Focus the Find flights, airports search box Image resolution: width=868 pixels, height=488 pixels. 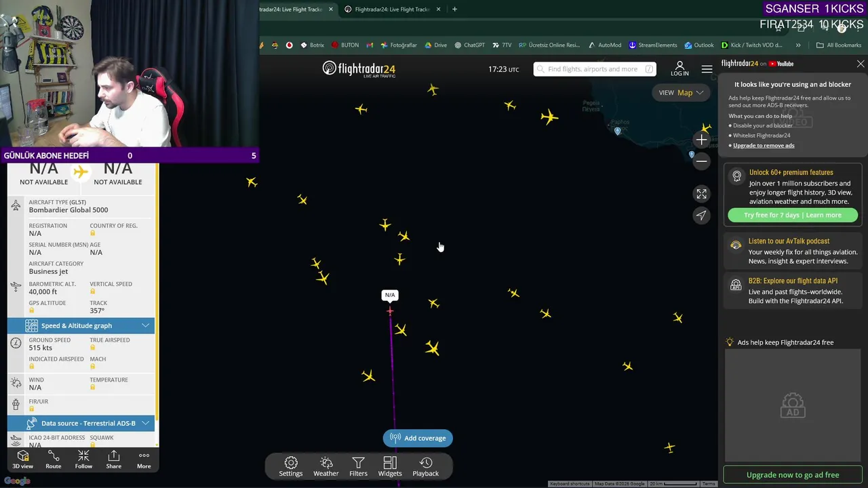tap(595, 69)
